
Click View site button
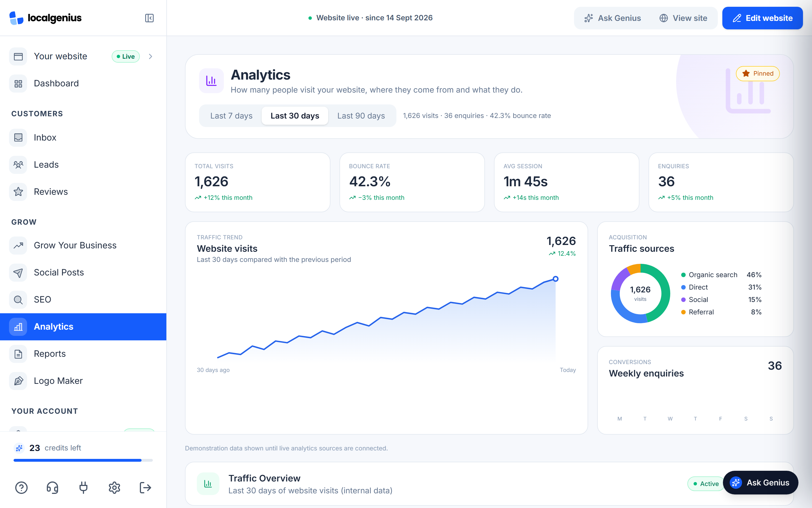coord(683,18)
